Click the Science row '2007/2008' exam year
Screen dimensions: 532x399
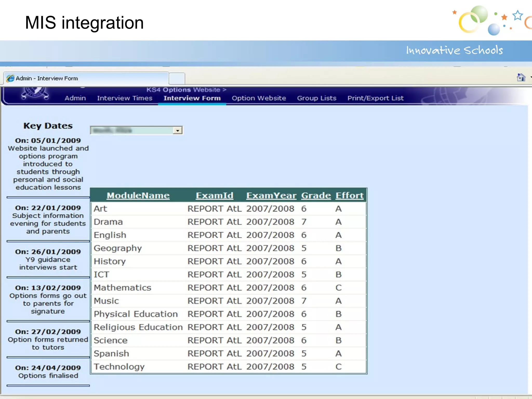click(270, 341)
